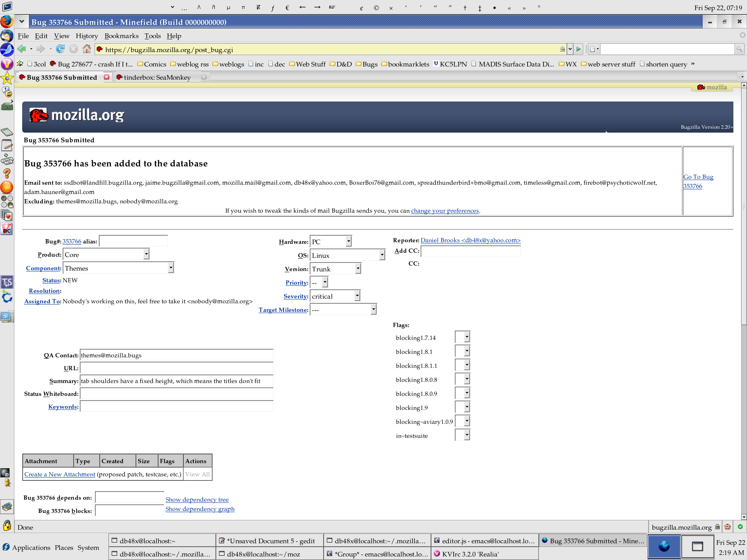Open the Comics bookmarks folder
This screenshot has width=747, height=560.
point(152,64)
